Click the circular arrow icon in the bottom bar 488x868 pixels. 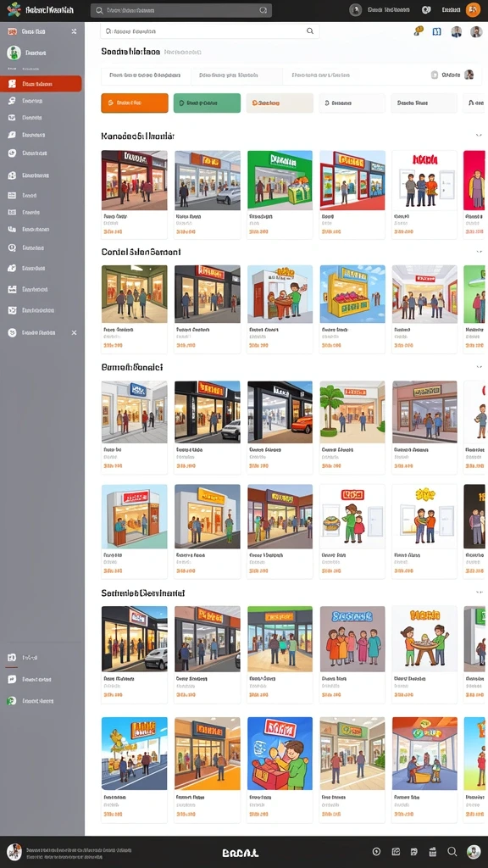[x=377, y=852]
